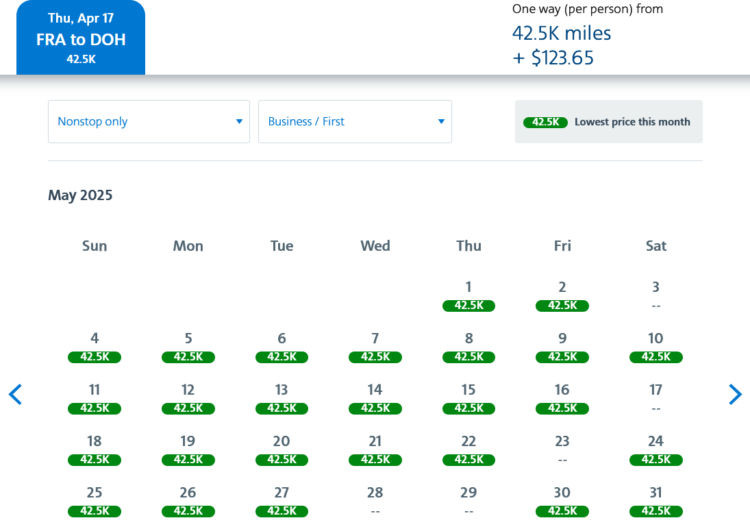
Task: Pick Tuesday May 27 date
Action: click(282, 501)
